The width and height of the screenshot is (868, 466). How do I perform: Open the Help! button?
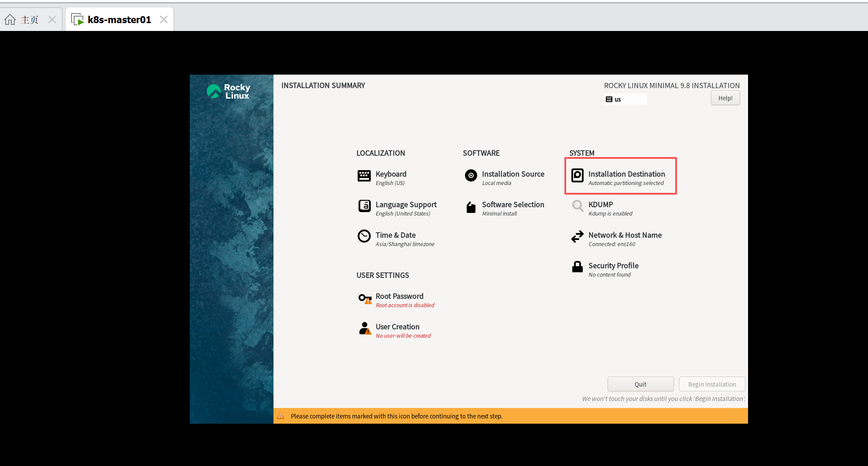click(x=725, y=98)
